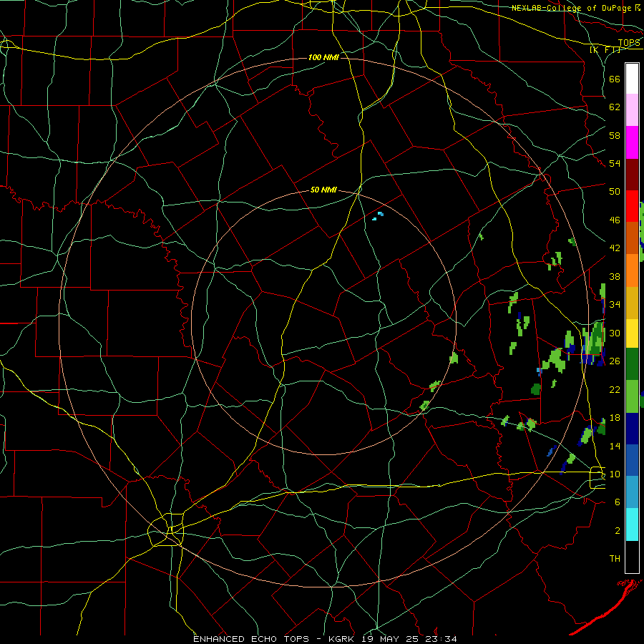Click the '54' legend value
644x644 pixels.
pyautogui.click(x=615, y=163)
